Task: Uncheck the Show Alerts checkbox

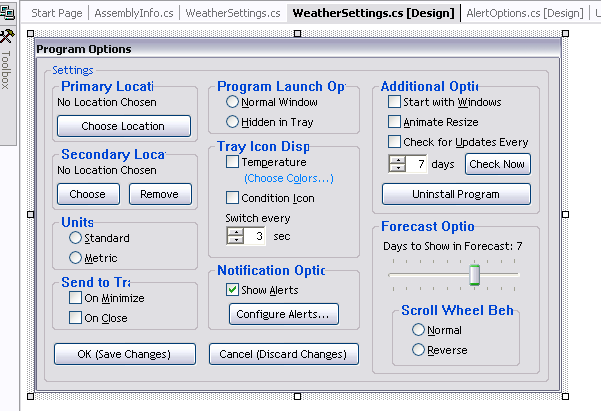Action: click(232, 289)
